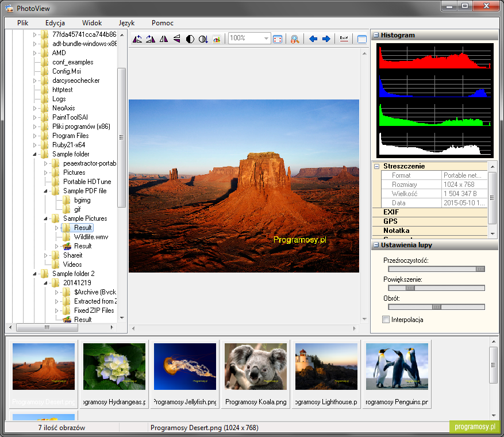
Task: Click the GPS category row
Action: pyautogui.click(x=430, y=221)
